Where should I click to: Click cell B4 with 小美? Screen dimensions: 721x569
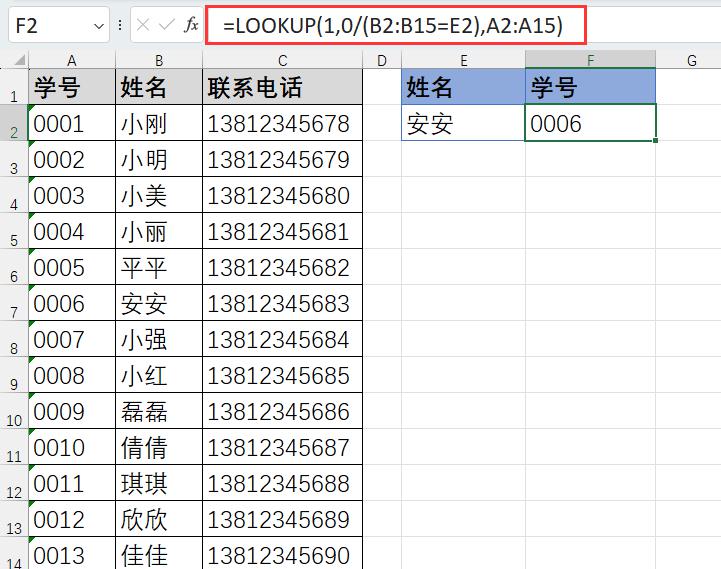[159, 195]
